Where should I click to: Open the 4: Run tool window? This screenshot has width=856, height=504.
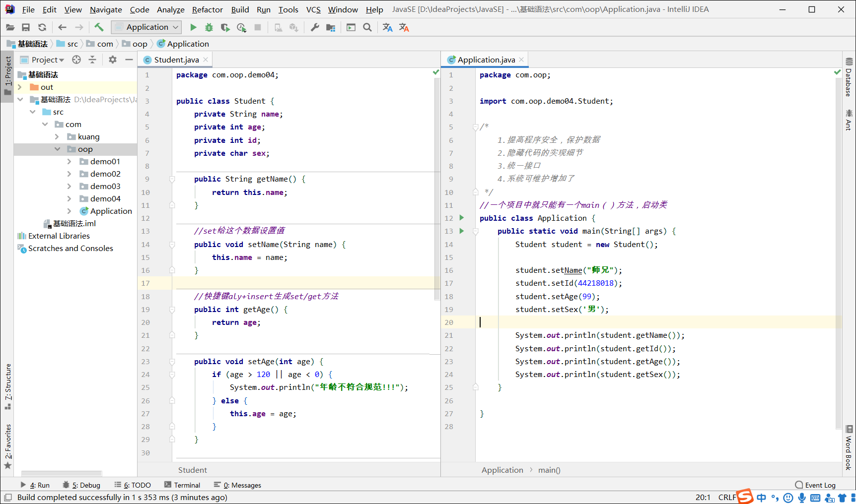coord(35,485)
